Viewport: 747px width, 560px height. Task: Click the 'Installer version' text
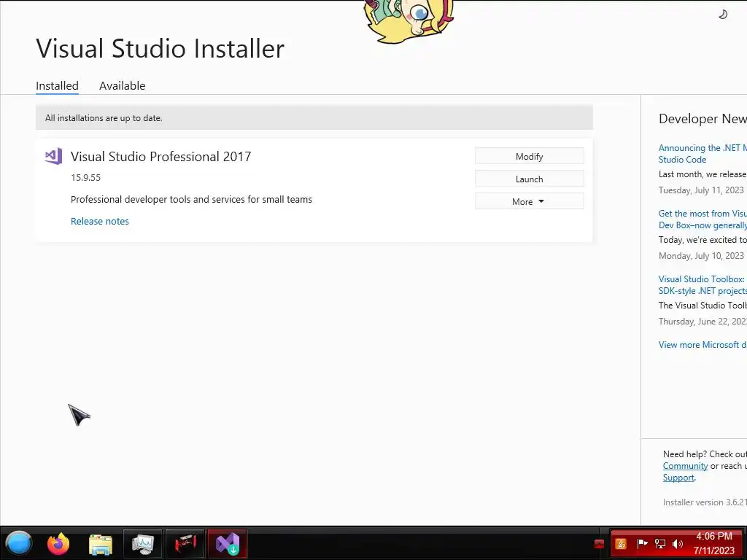tap(705, 502)
